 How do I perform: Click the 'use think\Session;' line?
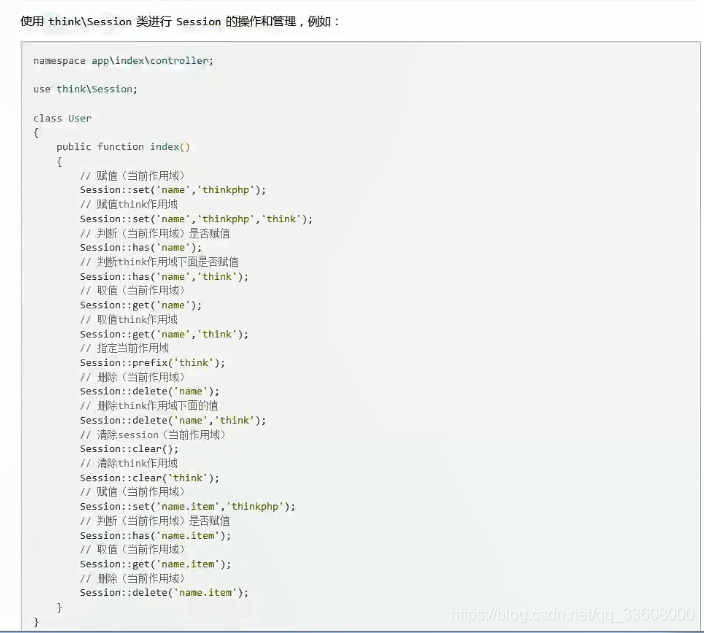(x=85, y=89)
